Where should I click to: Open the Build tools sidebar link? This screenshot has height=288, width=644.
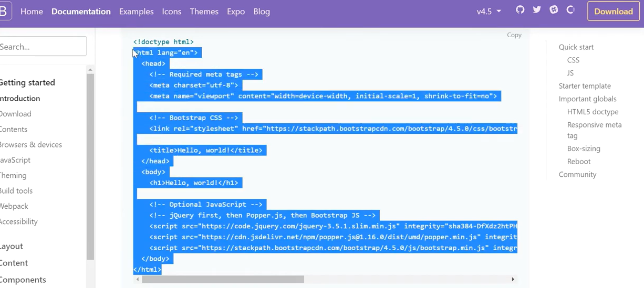(16, 190)
